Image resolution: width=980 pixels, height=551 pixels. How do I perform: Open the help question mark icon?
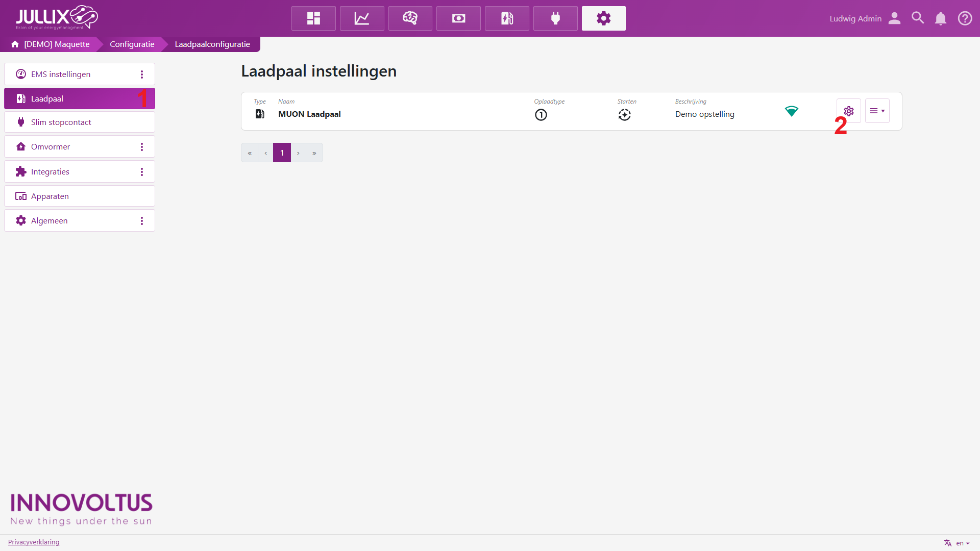pos(965,18)
